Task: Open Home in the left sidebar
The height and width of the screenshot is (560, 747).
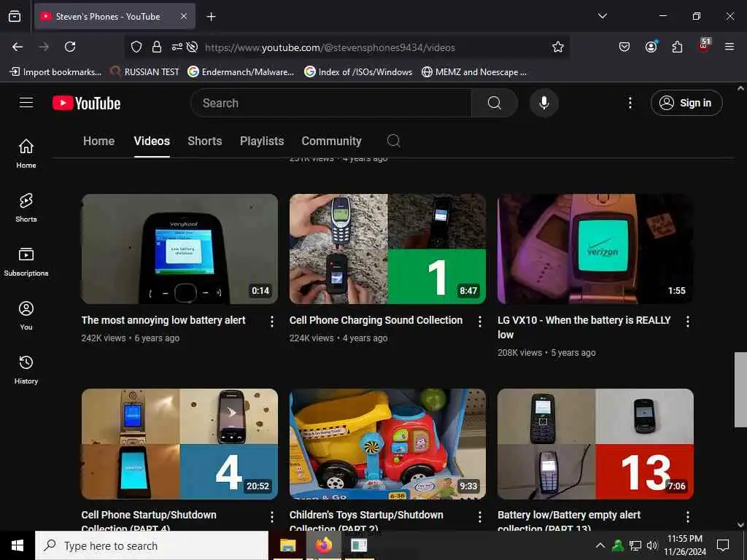Action: point(26,153)
